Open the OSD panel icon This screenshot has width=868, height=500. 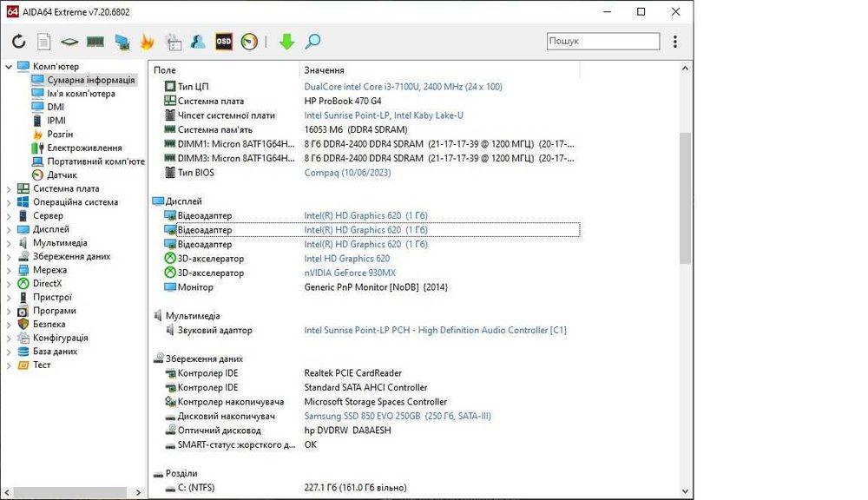tap(224, 42)
